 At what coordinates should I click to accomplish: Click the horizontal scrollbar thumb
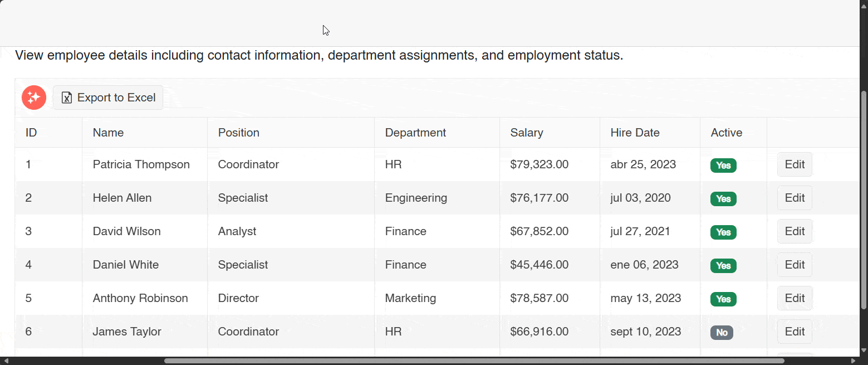(x=473, y=361)
